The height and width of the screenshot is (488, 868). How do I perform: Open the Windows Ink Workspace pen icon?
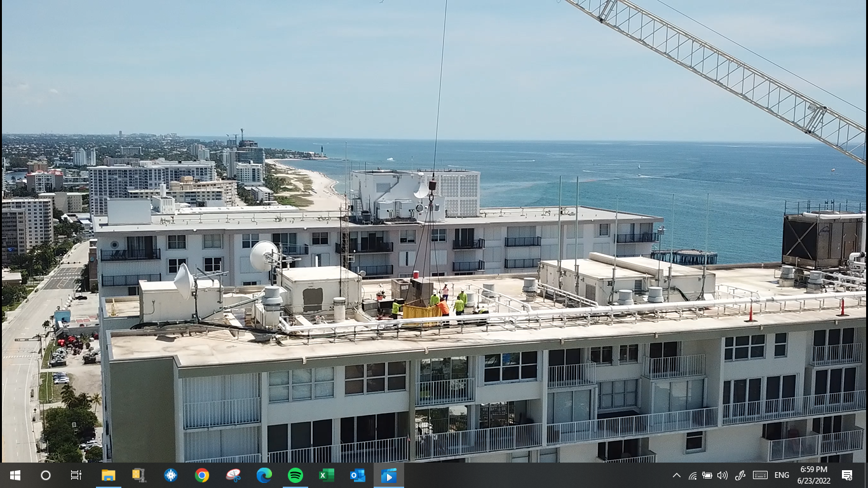point(740,475)
